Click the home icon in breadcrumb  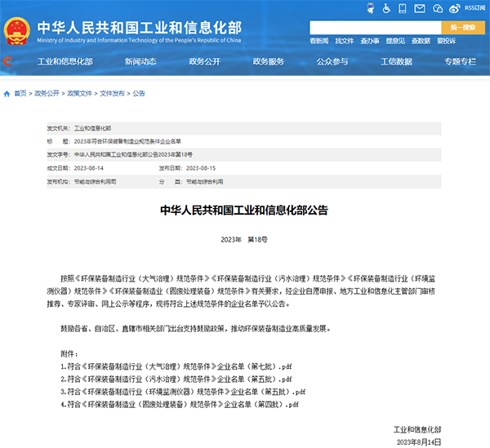[x=7, y=93]
